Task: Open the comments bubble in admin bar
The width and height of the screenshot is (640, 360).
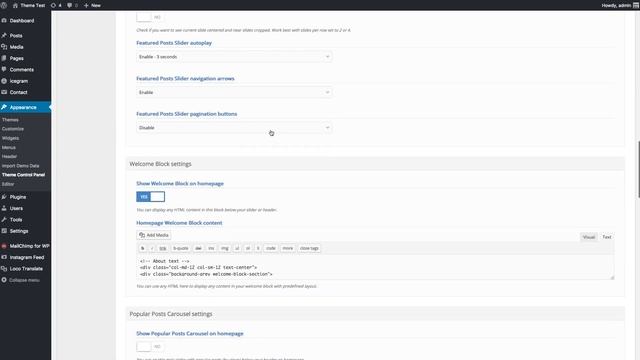Action: pos(72,5)
